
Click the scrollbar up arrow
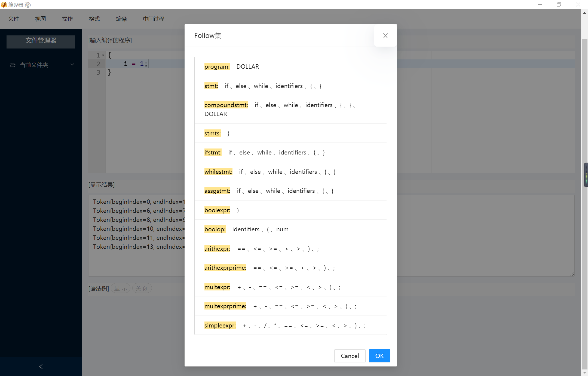584,13
